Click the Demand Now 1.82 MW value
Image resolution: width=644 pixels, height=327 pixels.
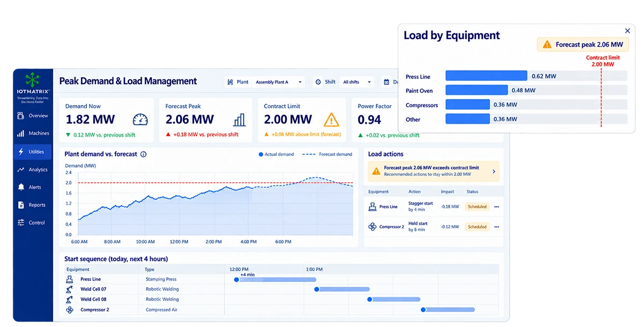[x=90, y=120]
